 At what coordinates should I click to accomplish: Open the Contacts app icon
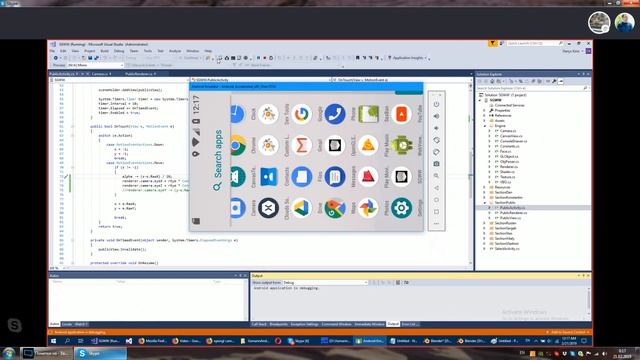coord(269,177)
